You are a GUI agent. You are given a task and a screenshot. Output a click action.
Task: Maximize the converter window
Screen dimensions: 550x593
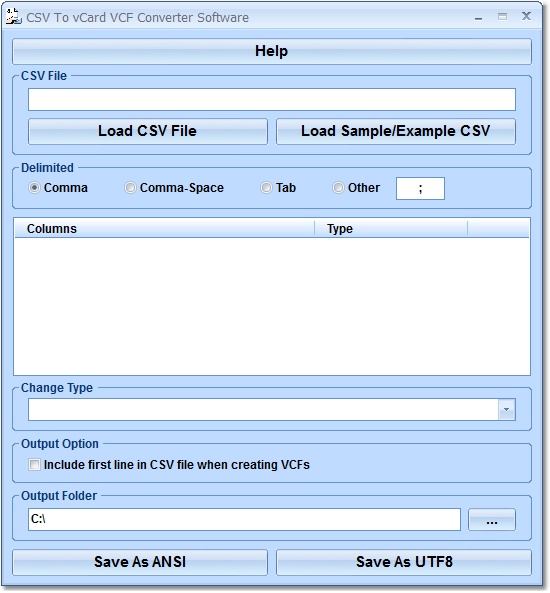(x=502, y=17)
